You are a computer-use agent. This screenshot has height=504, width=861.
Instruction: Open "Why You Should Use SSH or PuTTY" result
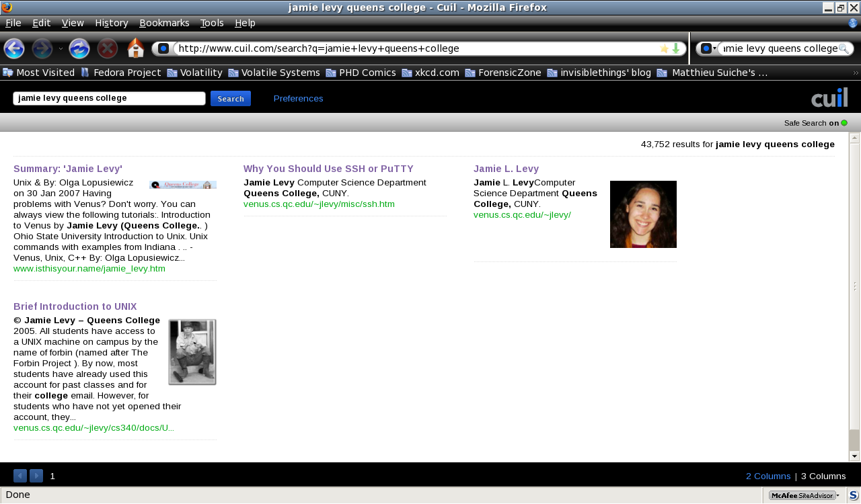point(328,169)
